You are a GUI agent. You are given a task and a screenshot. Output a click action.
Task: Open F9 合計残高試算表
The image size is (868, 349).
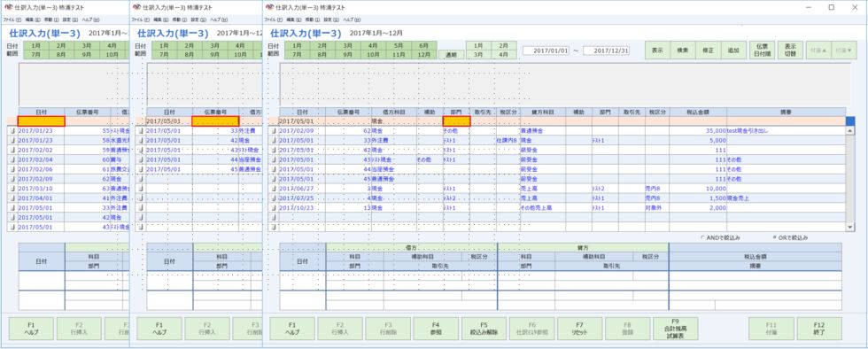tap(675, 329)
